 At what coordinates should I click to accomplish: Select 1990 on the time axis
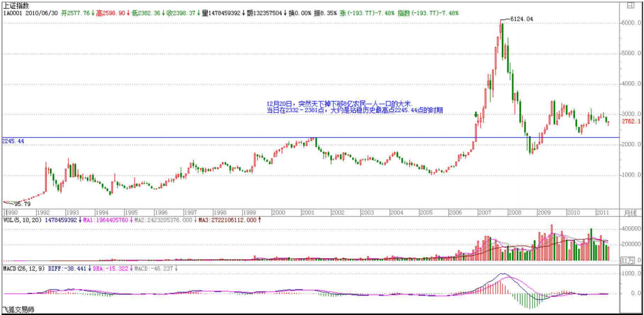tap(12, 213)
